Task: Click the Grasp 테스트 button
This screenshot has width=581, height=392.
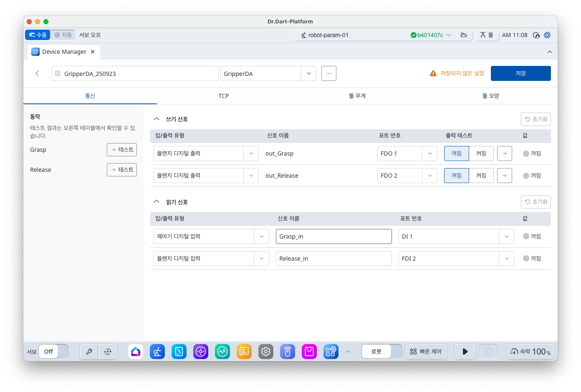Action: (122, 150)
